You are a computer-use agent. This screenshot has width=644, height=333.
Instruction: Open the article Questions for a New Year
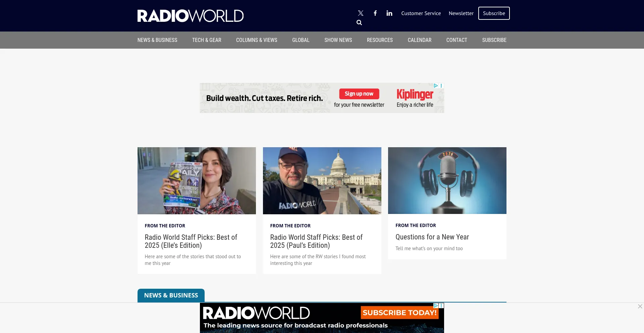coord(432,237)
